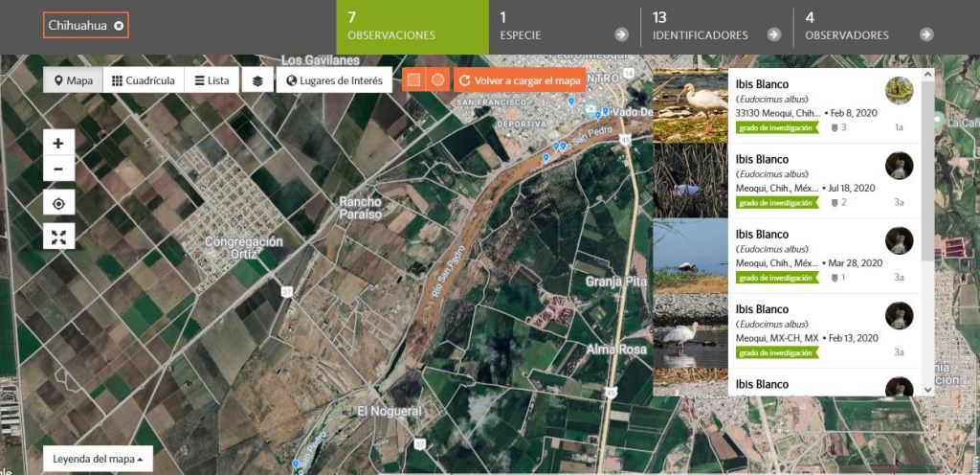The width and height of the screenshot is (980, 475).
Task: Click the arrow icon beside Observadores
Action: coord(926,34)
